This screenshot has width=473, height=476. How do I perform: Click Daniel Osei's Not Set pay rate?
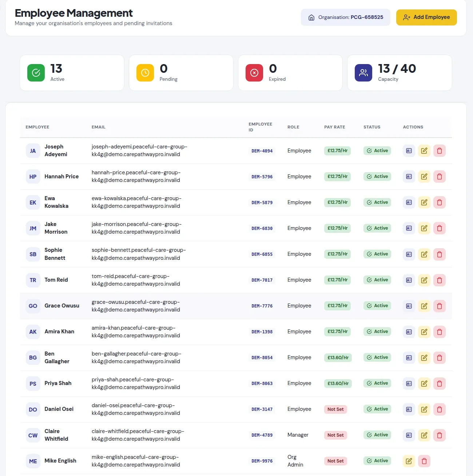pyautogui.click(x=335, y=409)
